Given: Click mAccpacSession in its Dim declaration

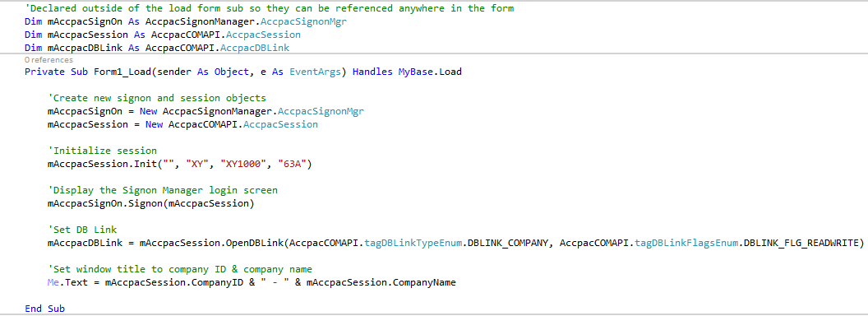Looking at the screenshot, I should (x=88, y=35).
